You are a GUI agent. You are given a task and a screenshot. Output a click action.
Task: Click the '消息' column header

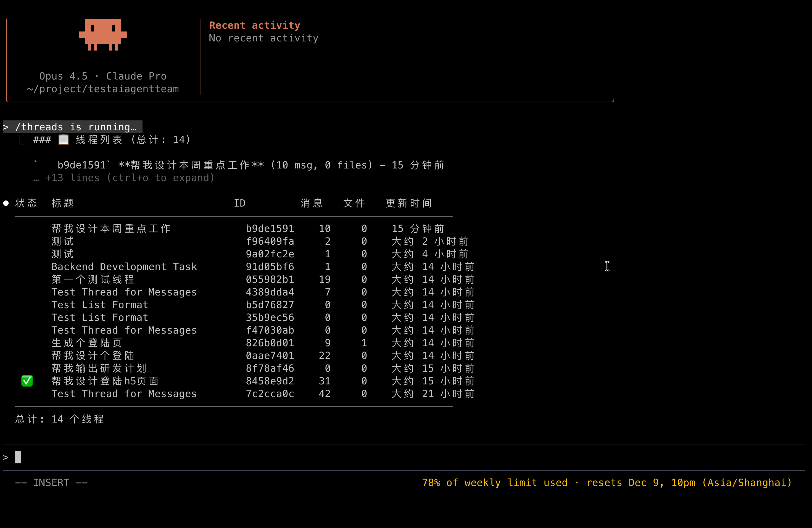point(311,203)
